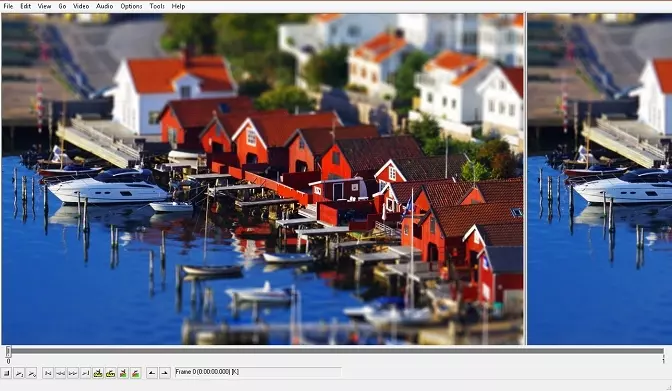The width and height of the screenshot is (672, 391).
Task: Start input playback preview
Action: [x=19, y=373]
